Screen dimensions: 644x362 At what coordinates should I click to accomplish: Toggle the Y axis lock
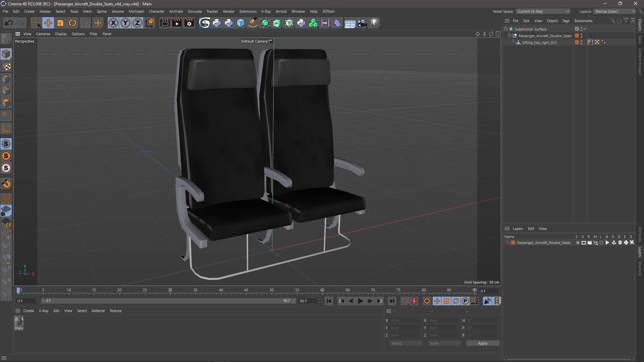(125, 23)
